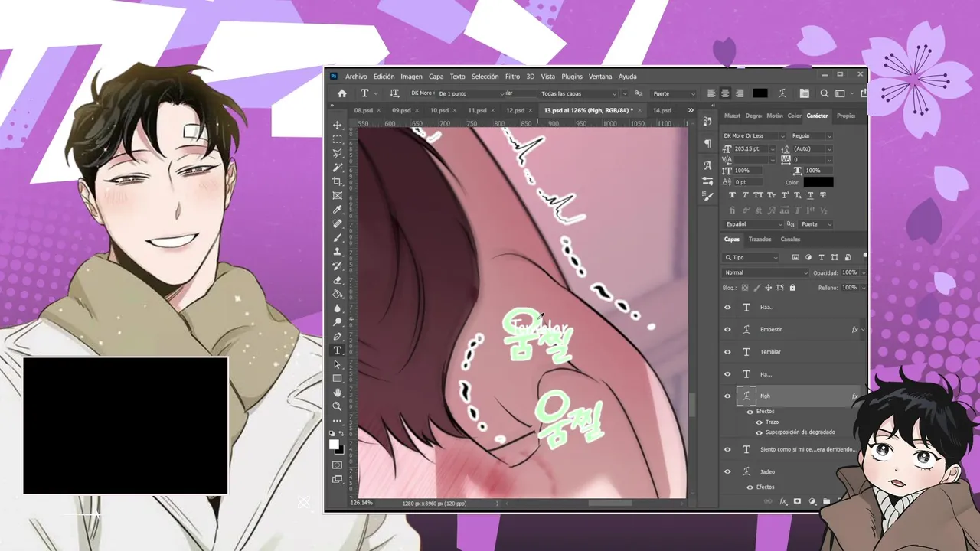The height and width of the screenshot is (551, 980).
Task: Open the Ventana menu
Action: pyautogui.click(x=600, y=77)
